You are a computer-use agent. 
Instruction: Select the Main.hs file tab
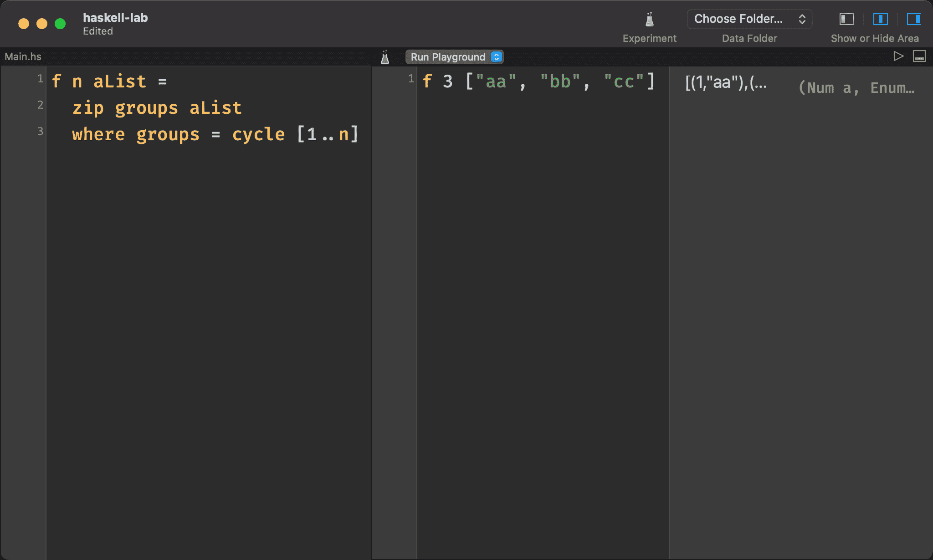tap(23, 56)
